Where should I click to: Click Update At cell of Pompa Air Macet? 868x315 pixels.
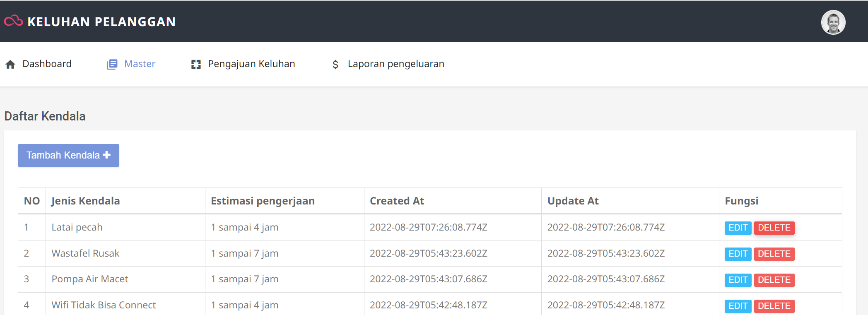pos(630,279)
